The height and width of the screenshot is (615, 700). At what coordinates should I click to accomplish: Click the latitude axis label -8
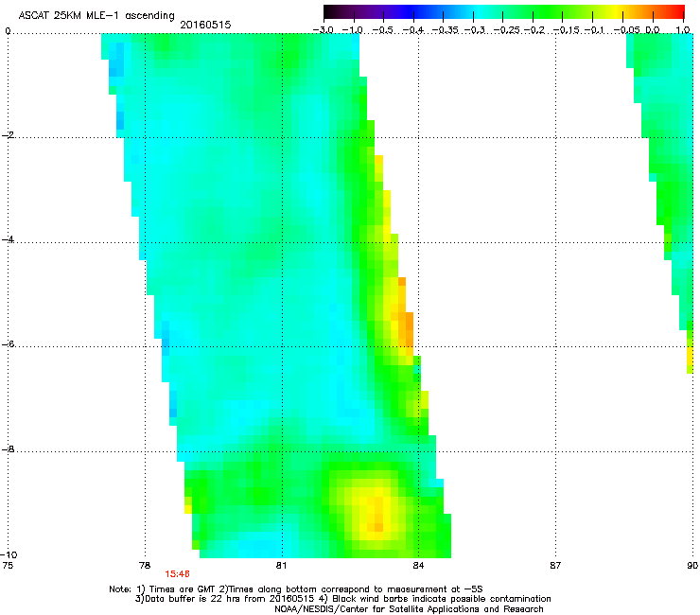[x=8, y=448]
